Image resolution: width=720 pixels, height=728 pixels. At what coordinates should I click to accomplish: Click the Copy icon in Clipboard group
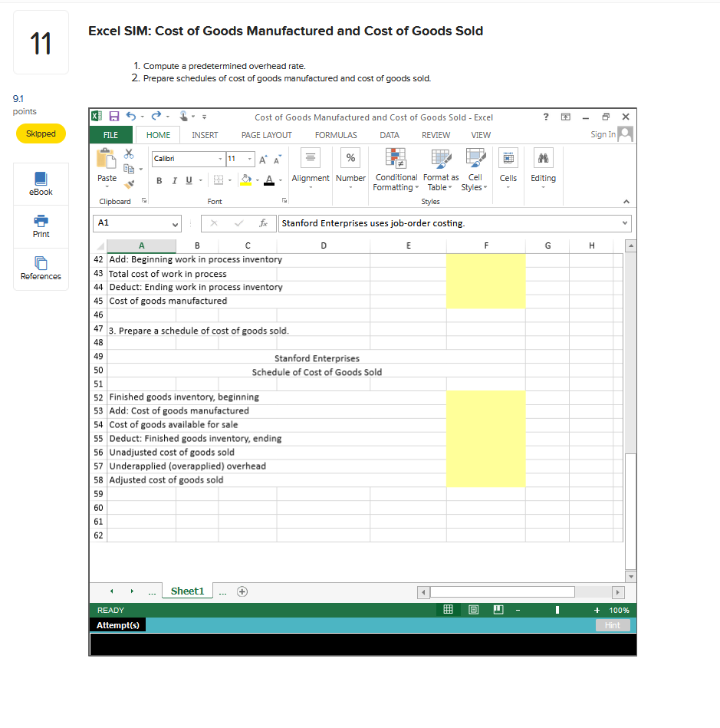tap(129, 169)
